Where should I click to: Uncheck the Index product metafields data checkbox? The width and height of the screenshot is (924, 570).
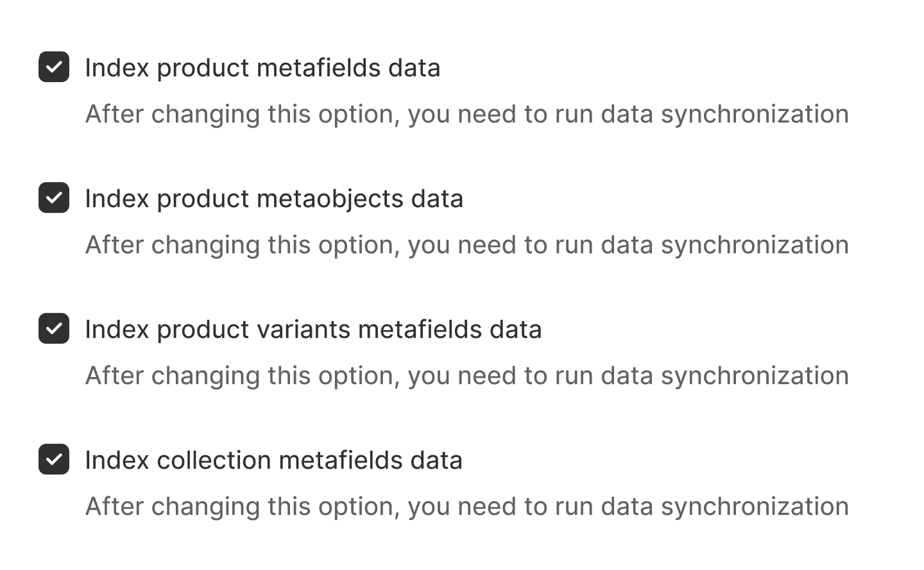tap(54, 67)
